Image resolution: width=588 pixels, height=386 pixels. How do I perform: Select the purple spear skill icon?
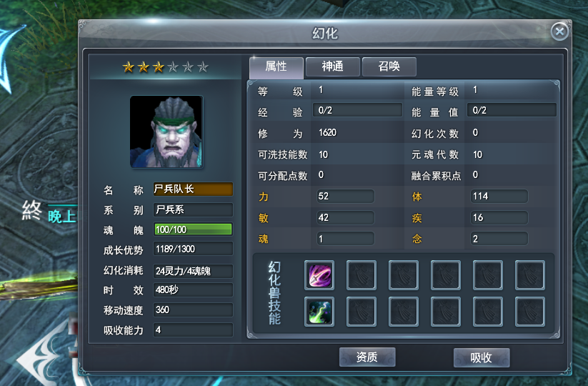point(319,275)
